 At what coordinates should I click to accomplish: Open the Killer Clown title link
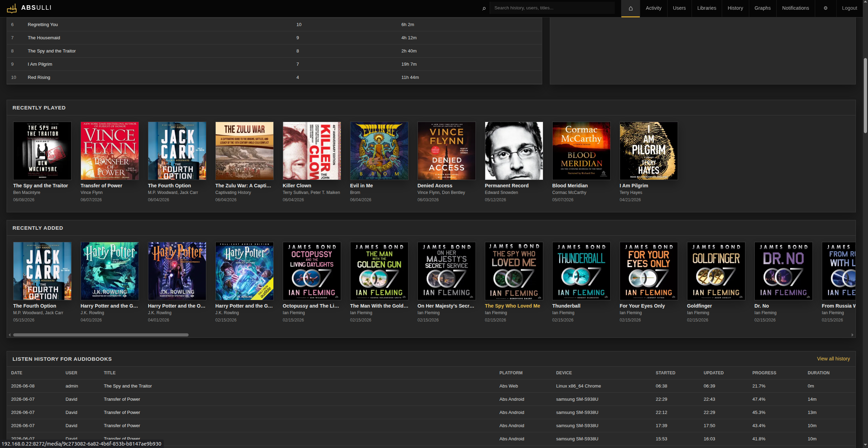point(297,186)
